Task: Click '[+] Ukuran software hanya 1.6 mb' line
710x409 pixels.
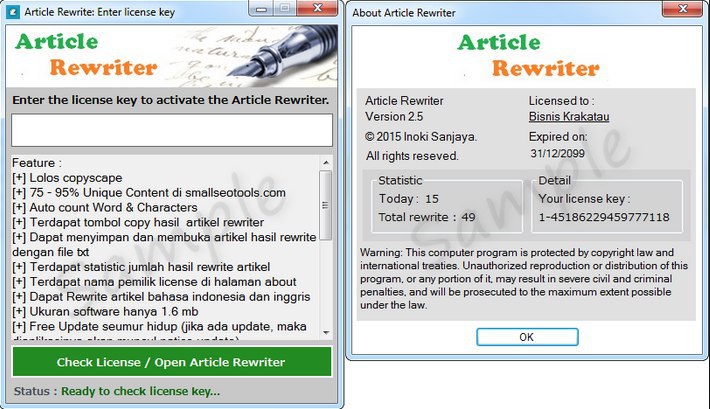Action: tap(105, 312)
